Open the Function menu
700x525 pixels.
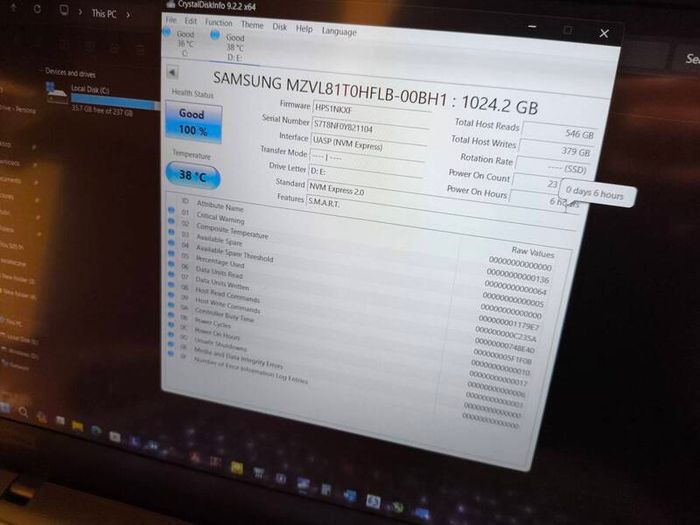(219, 22)
